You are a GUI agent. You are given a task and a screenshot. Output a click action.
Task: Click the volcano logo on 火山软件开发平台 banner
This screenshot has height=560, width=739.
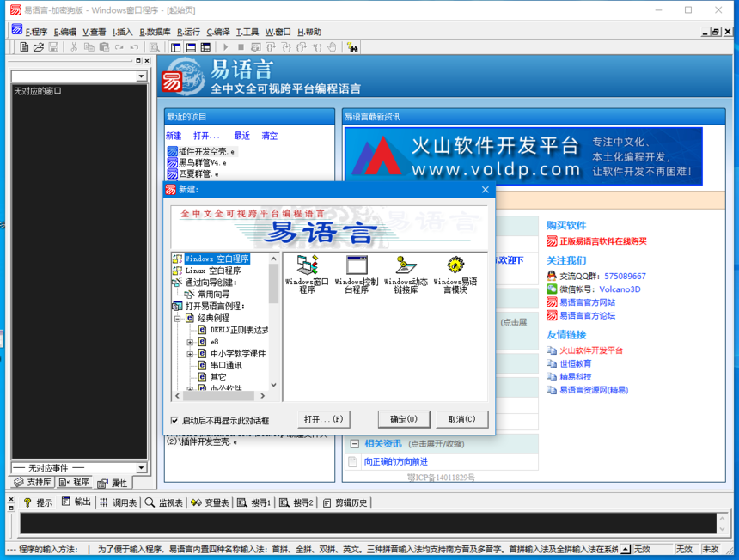tap(377, 157)
